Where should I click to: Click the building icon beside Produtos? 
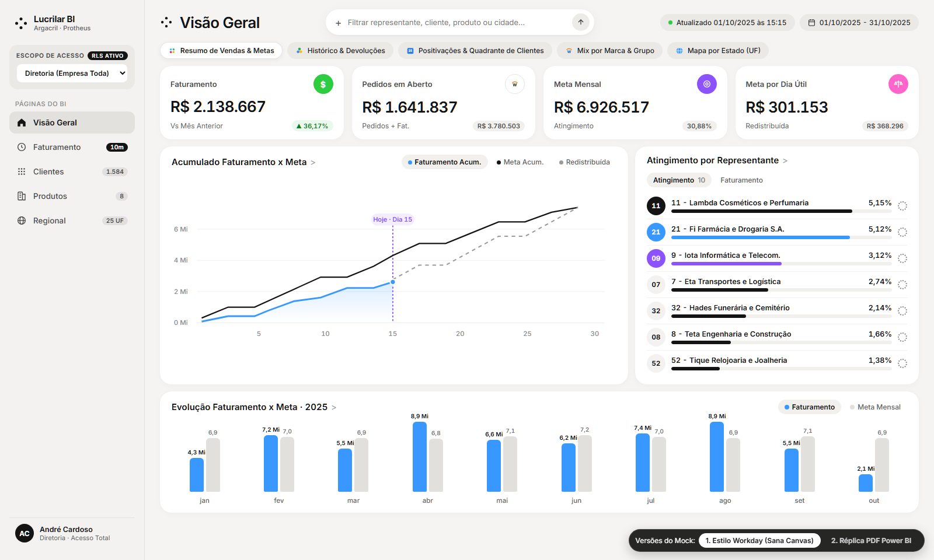click(22, 196)
